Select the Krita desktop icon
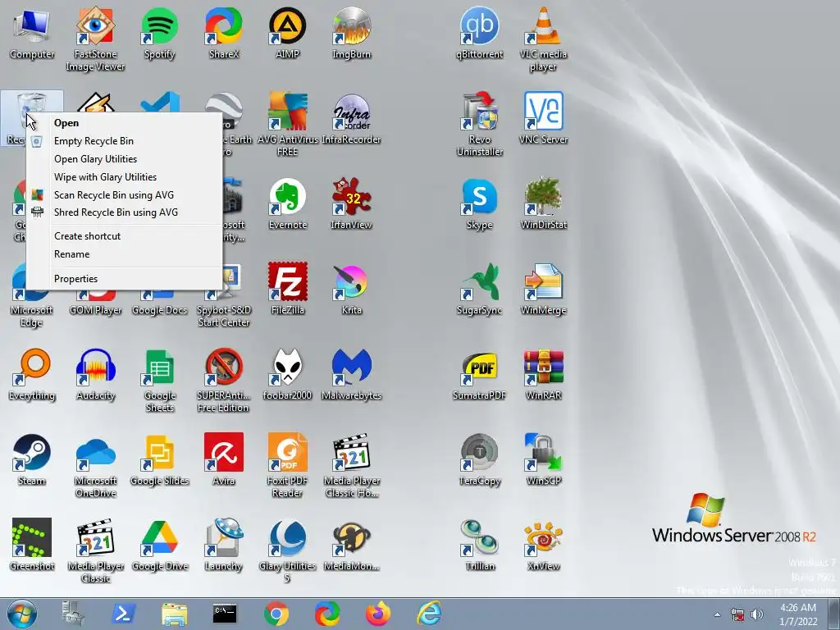Viewport: 840px width, 630px height. pyautogui.click(x=351, y=290)
